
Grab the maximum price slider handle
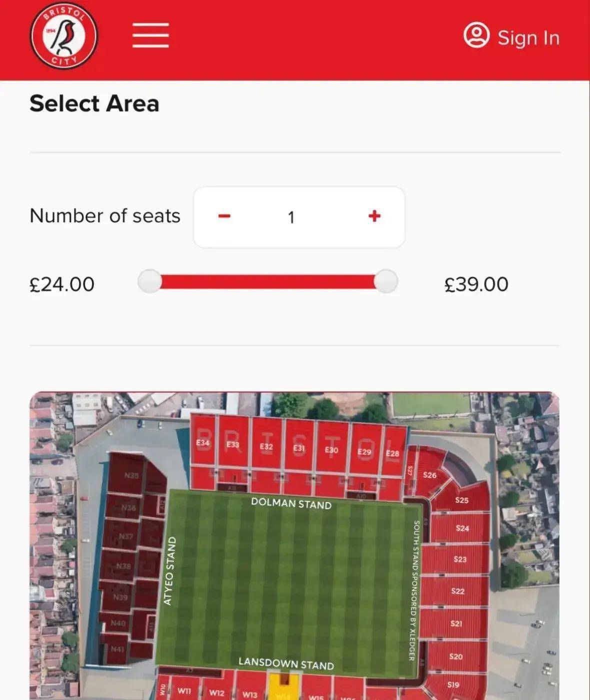pyautogui.click(x=385, y=281)
